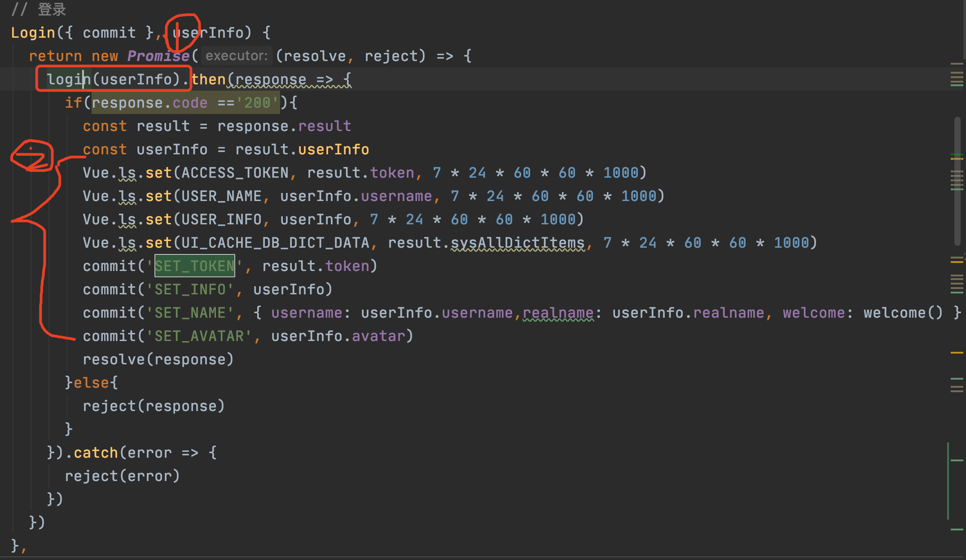
Task: Click the 'SET_AVATAR' string
Action: pos(199,336)
